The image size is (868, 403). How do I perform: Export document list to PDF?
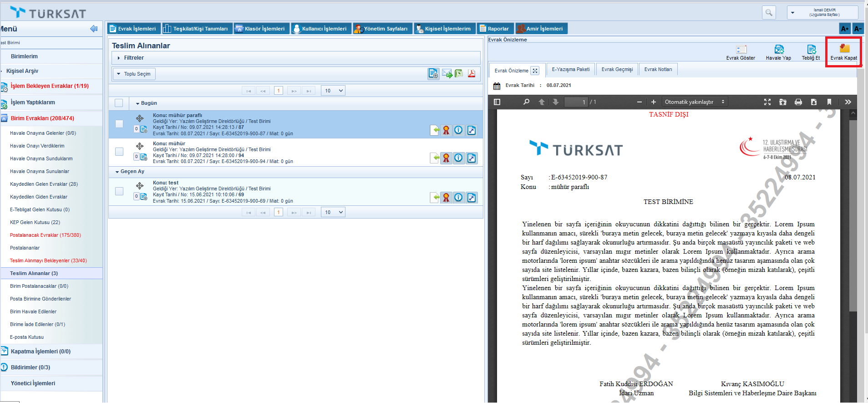[x=472, y=74]
